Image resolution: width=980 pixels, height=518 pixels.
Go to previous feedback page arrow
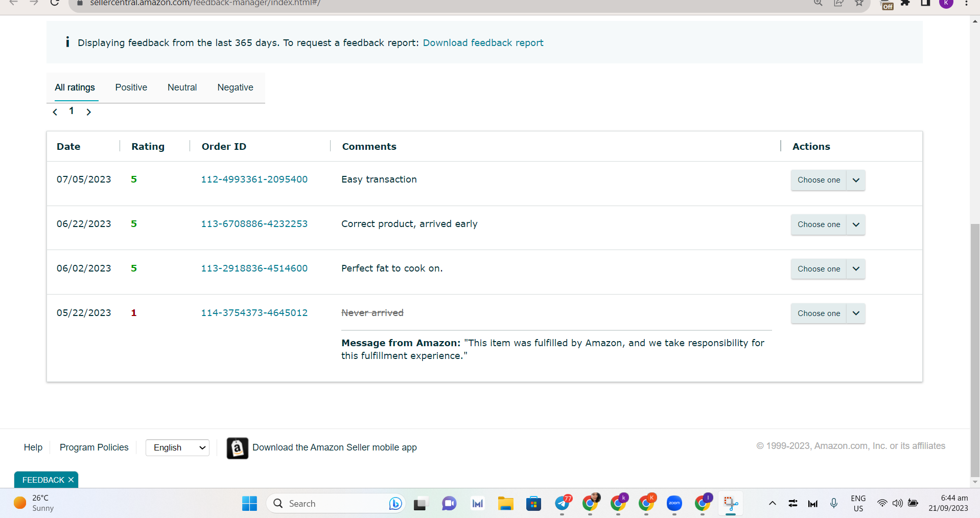pyautogui.click(x=55, y=112)
